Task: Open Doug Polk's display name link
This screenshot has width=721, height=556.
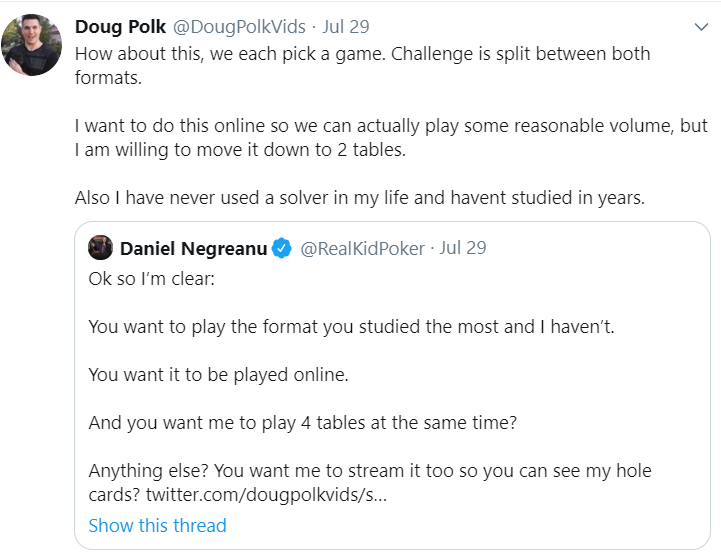Action: [120, 27]
